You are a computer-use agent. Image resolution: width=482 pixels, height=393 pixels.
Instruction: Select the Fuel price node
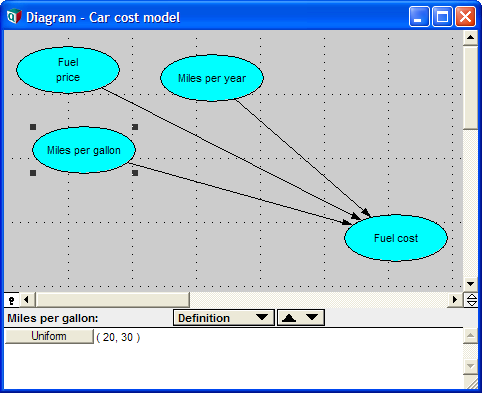tap(68, 70)
